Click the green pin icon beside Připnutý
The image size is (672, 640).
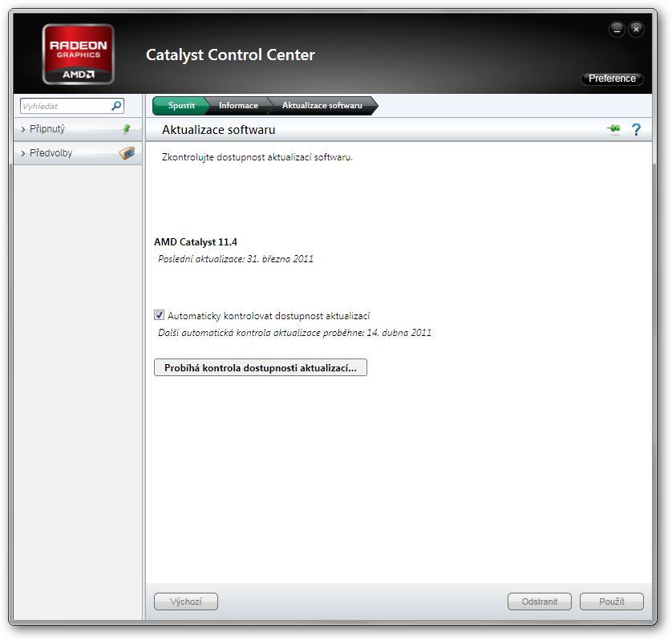coord(127,129)
